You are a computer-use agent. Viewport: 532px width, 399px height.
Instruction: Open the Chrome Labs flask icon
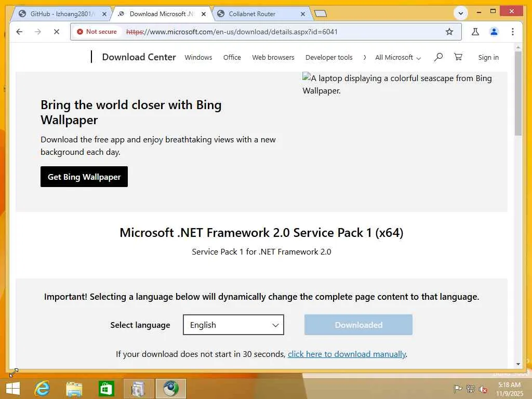(x=475, y=32)
